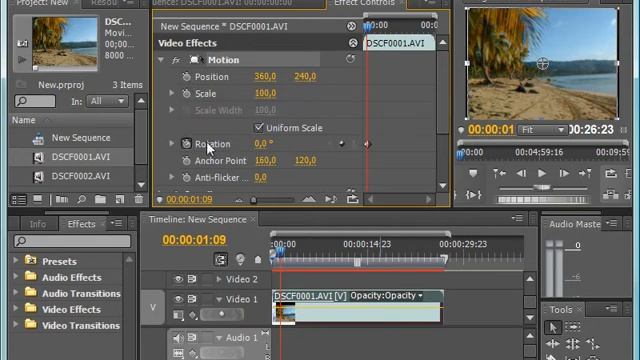Screen dimensions: 640x360
Task: Switch project panel to list view
Action: tap(19, 200)
